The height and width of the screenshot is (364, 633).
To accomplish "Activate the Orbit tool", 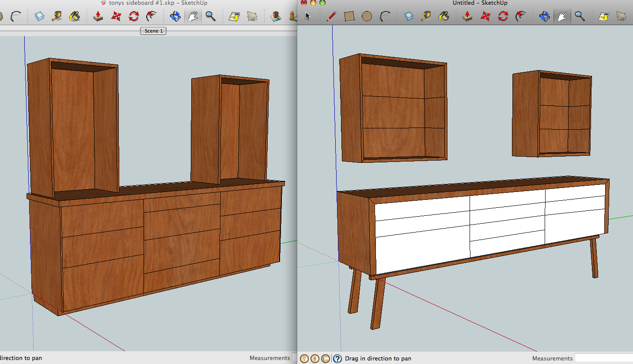I will click(x=544, y=16).
